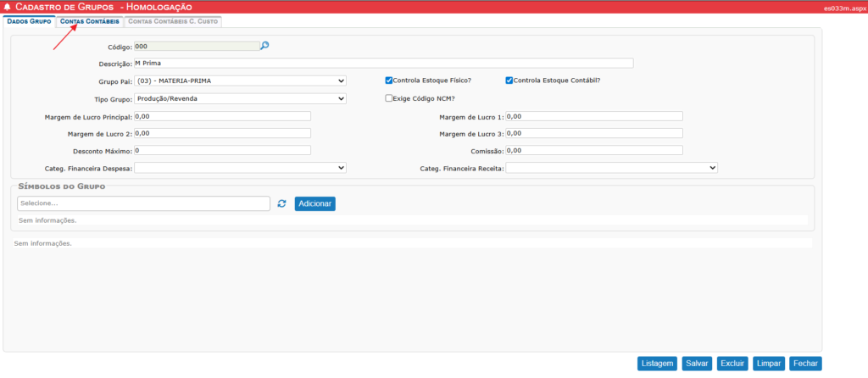The height and width of the screenshot is (378, 868).
Task: Click the magnifier search icon beside Código
Action: (x=264, y=46)
